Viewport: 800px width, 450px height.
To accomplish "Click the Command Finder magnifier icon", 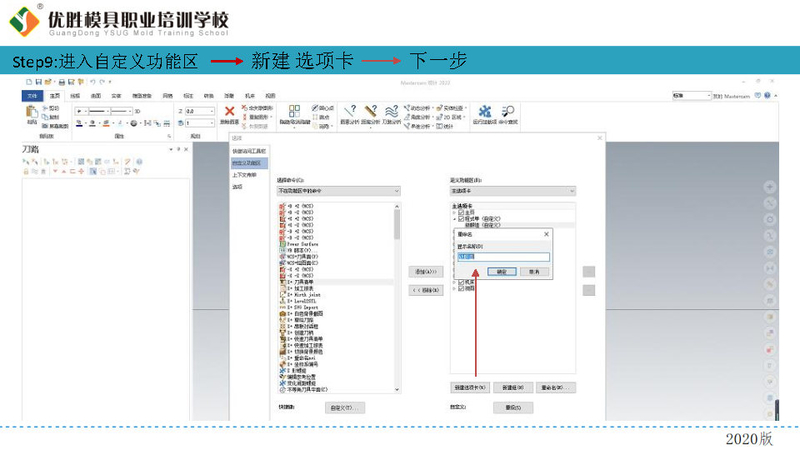I will point(508,111).
